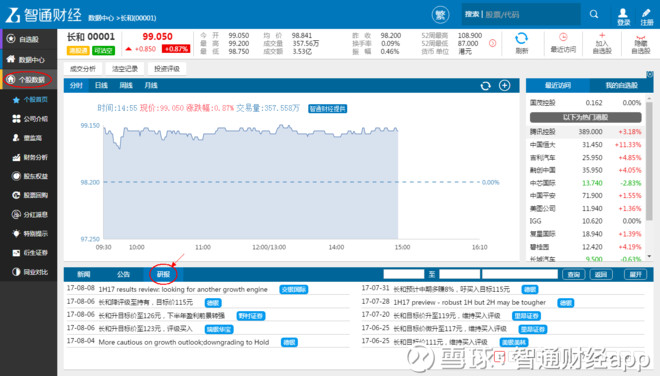
Task: Open the 新闻 tab
Action: pos(84,275)
